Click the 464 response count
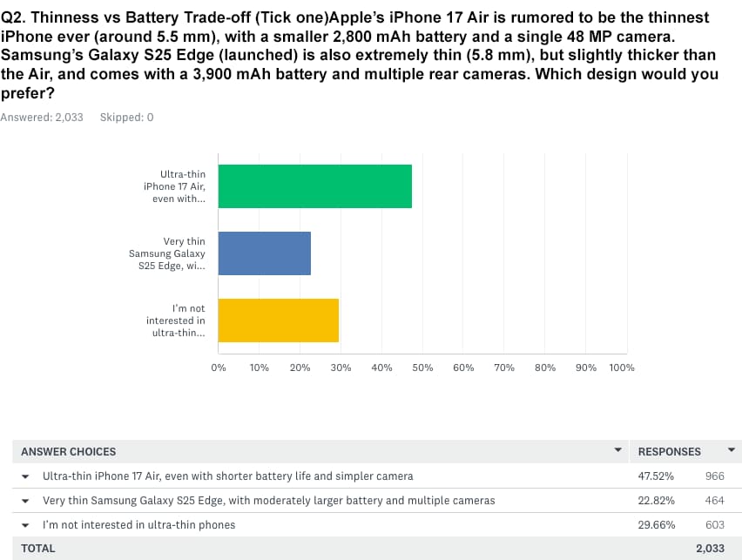Screen dimensions: 742x560 [x=714, y=501]
